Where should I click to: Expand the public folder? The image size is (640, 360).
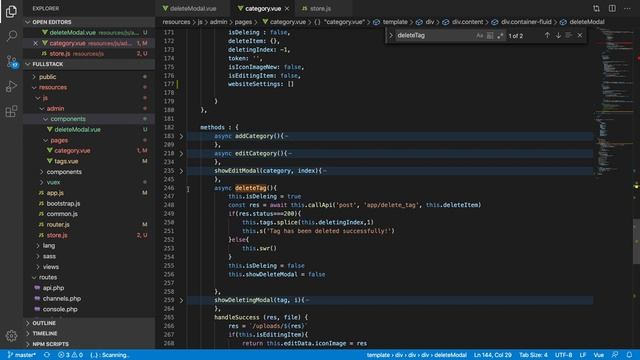(47, 77)
